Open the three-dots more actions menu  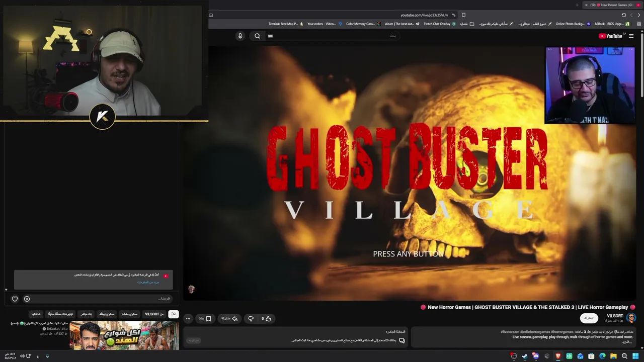(188, 318)
